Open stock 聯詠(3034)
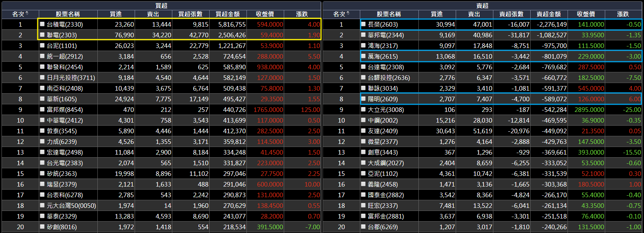The image size is (644, 233). 383,88
